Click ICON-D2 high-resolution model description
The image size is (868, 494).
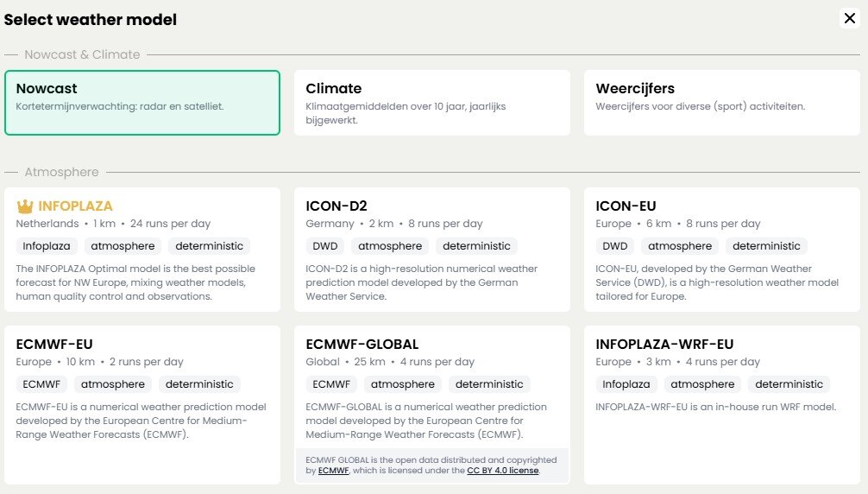pyautogui.click(x=422, y=282)
